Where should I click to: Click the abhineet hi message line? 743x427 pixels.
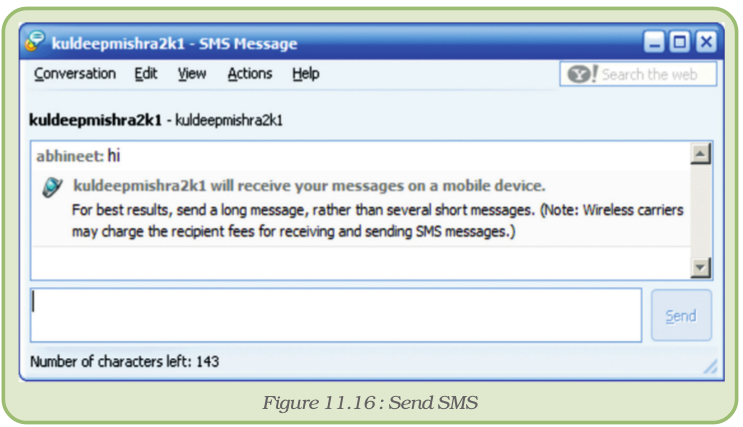[78, 156]
